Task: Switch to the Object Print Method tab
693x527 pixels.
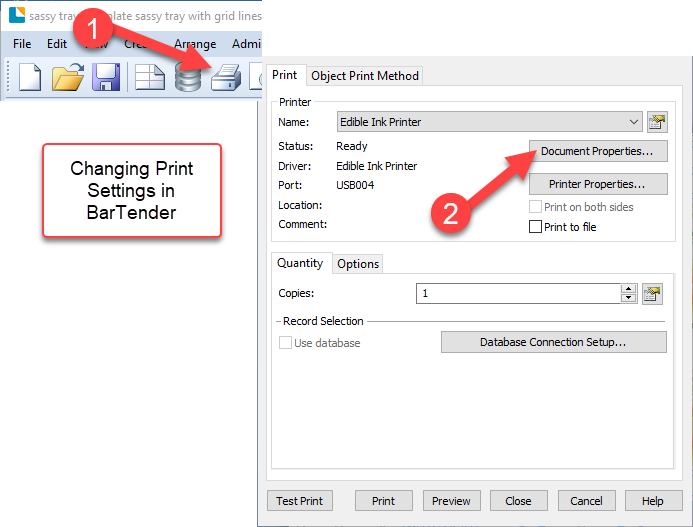Action: 365,76
